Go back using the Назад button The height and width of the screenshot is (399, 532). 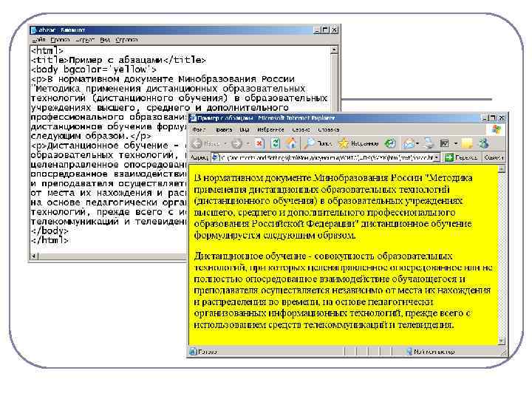(207, 143)
